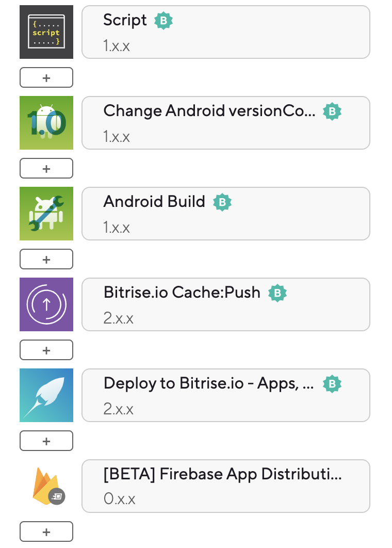Click the verified badge beside Android Build

point(222,202)
